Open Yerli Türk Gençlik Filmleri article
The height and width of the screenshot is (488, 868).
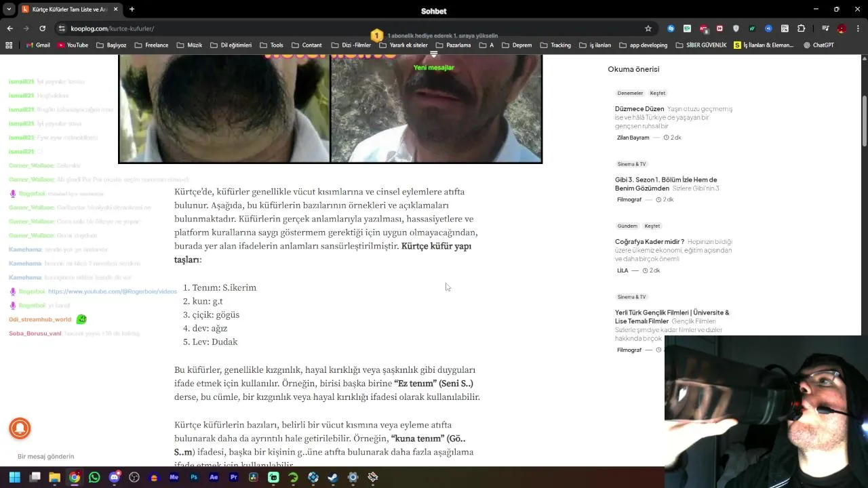[672, 317]
